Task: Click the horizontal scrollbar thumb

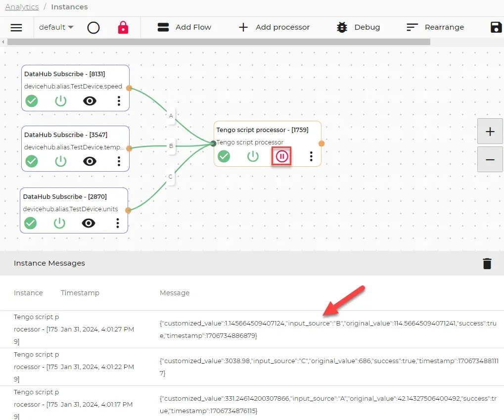Action: coord(219,42)
